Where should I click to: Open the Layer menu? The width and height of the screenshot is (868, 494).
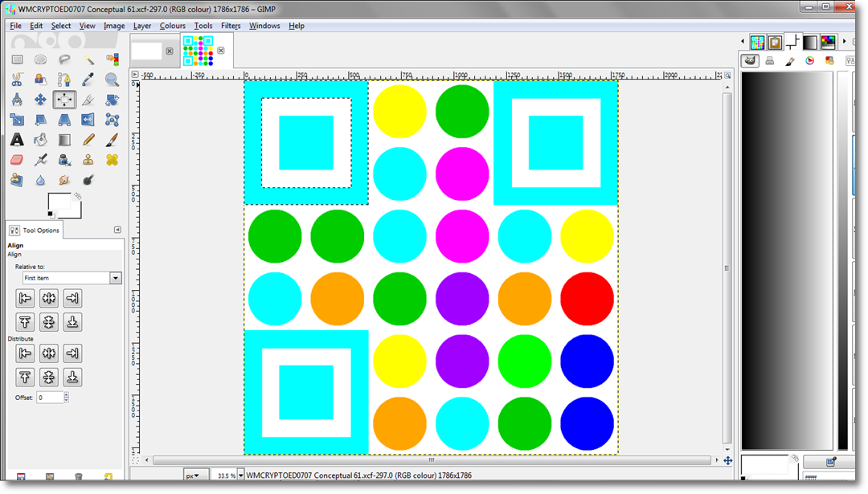coord(142,26)
